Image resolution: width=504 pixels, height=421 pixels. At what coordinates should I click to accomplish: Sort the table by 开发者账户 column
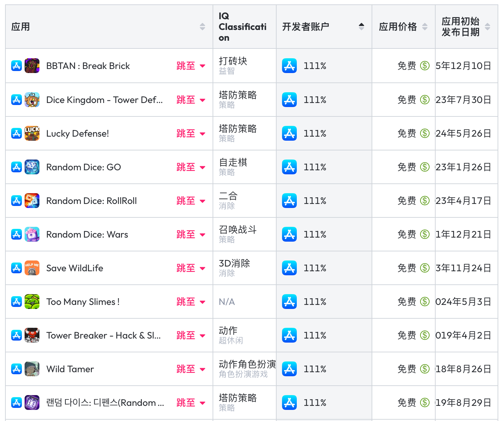[361, 27]
